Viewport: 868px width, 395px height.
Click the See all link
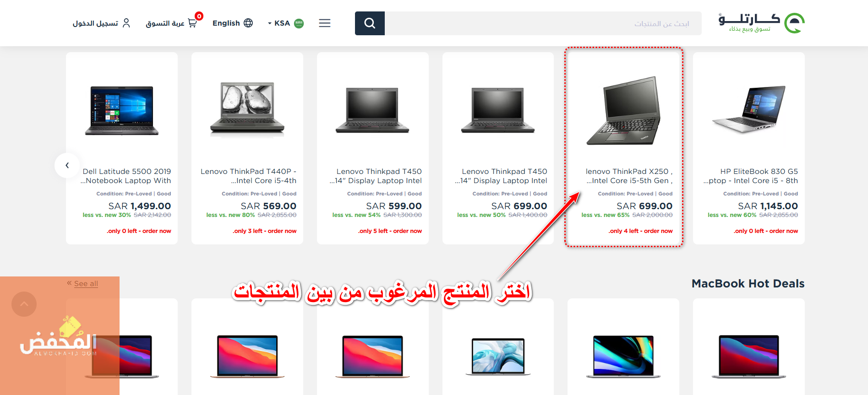point(86,284)
